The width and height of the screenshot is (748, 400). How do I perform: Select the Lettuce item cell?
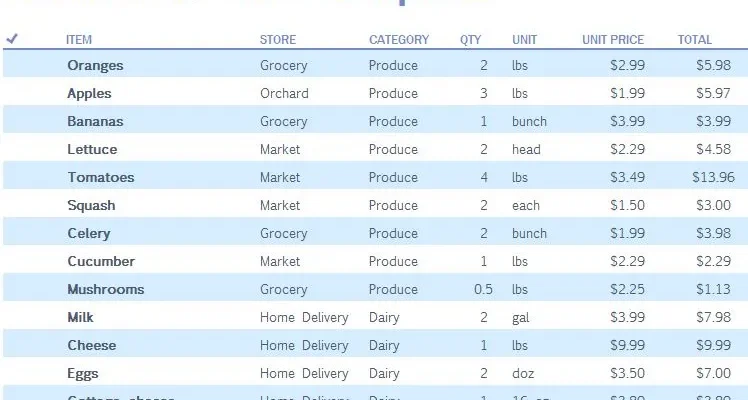coord(92,149)
